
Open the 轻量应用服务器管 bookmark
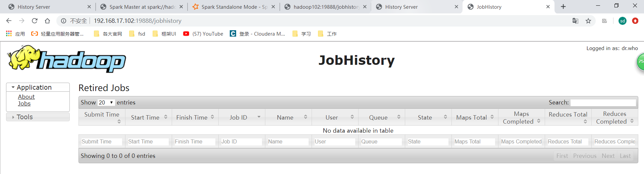point(57,34)
